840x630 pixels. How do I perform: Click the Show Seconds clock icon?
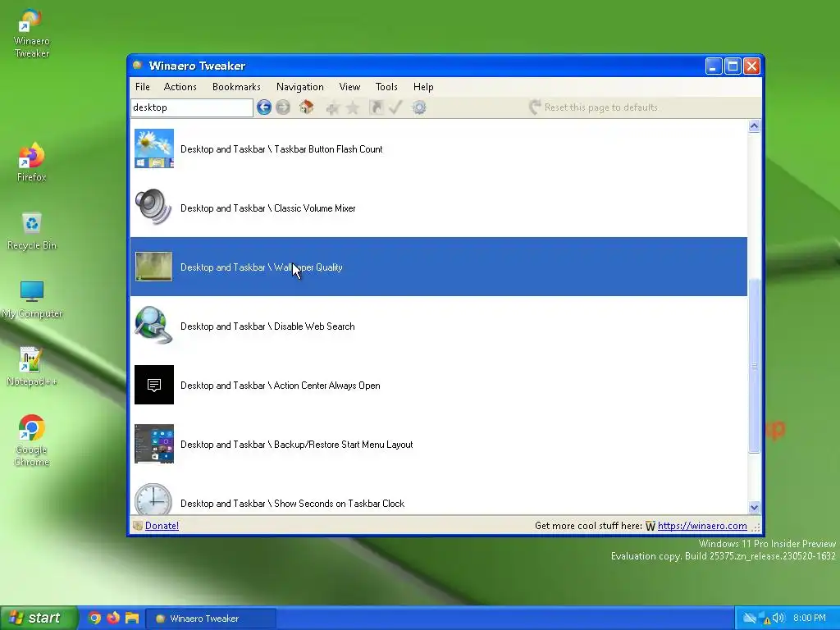[153, 499]
